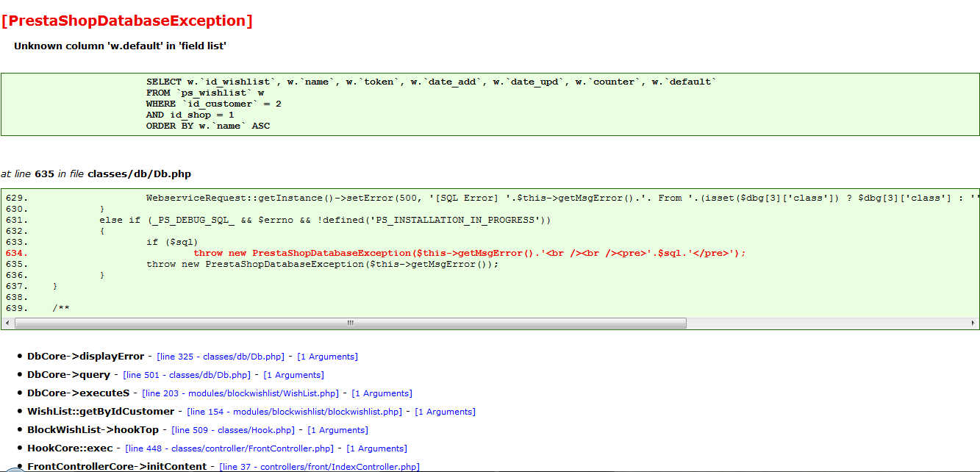Click the WishList::getByIdCustomer trace entry name

point(101,412)
